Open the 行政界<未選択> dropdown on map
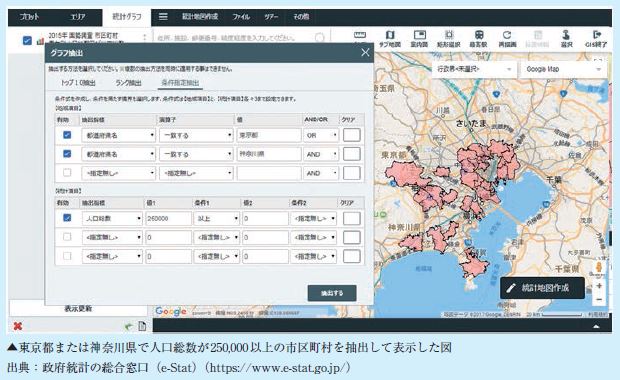Viewport: 620px width, 380px height. [x=474, y=69]
